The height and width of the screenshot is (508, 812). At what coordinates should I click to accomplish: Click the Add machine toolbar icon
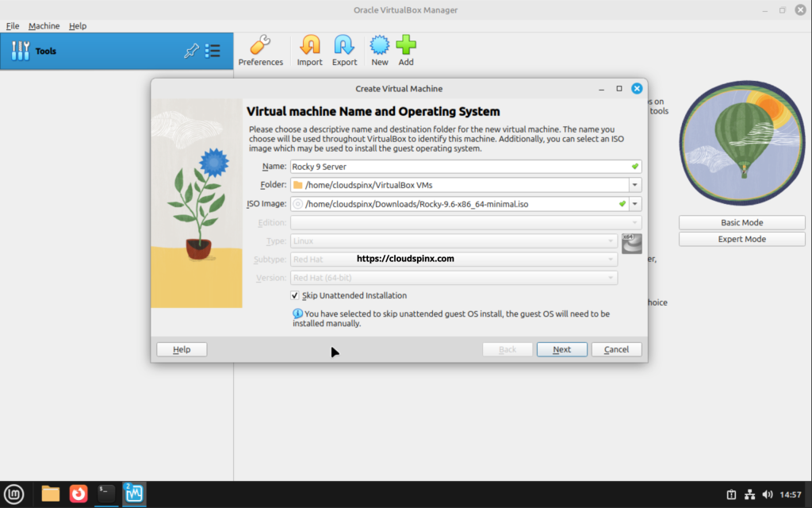click(406, 49)
